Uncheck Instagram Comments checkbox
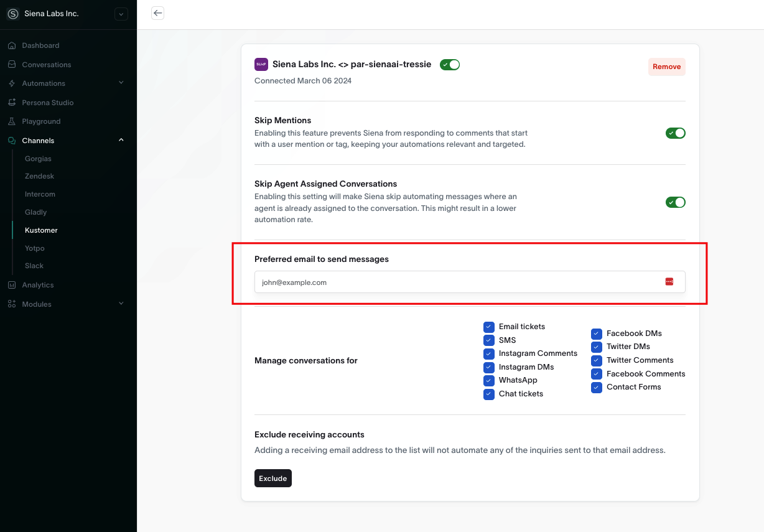The width and height of the screenshot is (764, 532). pyautogui.click(x=489, y=353)
